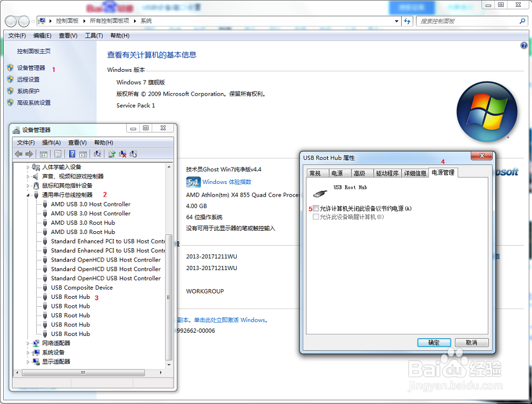This screenshot has width=532, height=404.
Task: Open 文件(F) menu in System window
Action: pyautogui.click(x=17, y=36)
